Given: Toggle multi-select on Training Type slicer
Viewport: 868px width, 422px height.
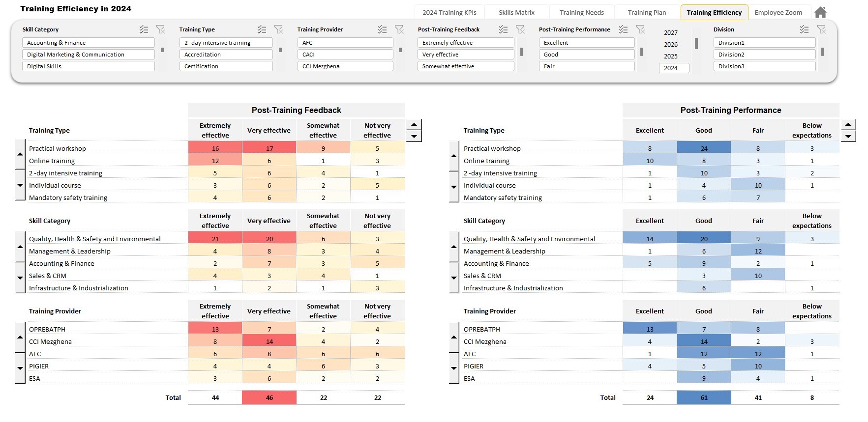Looking at the screenshot, I should coord(262,29).
